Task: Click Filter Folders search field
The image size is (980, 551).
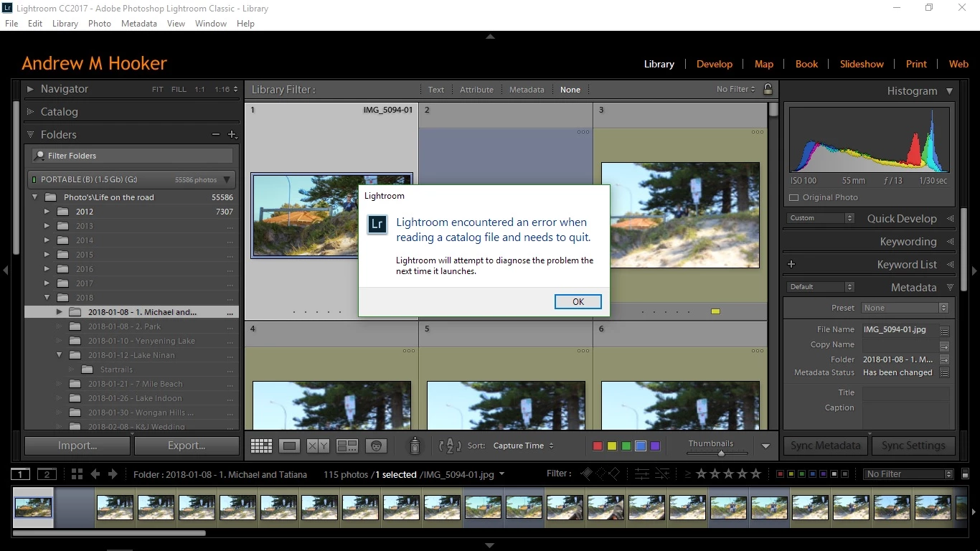Action: tap(132, 156)
